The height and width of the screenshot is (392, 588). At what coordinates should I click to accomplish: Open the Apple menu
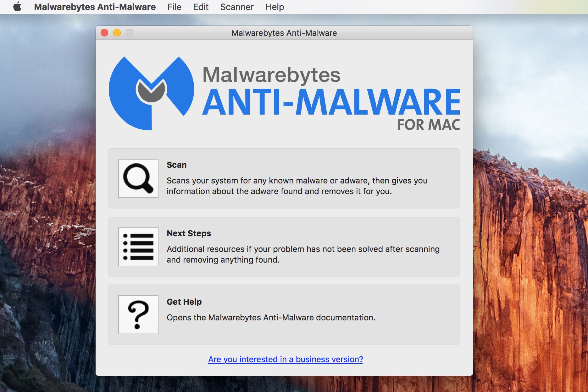[17, 7]
